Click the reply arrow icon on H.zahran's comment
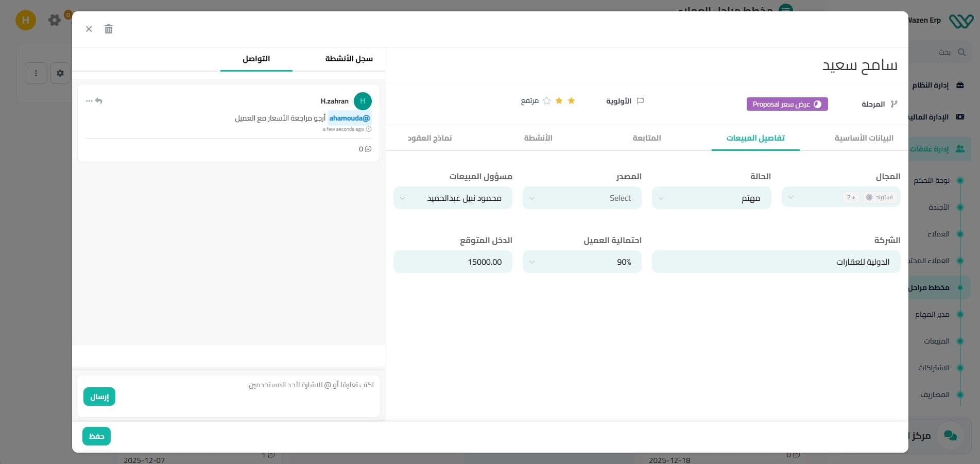Image resolution: width=980 pixels, height=464 pixels. coord(99,101)
